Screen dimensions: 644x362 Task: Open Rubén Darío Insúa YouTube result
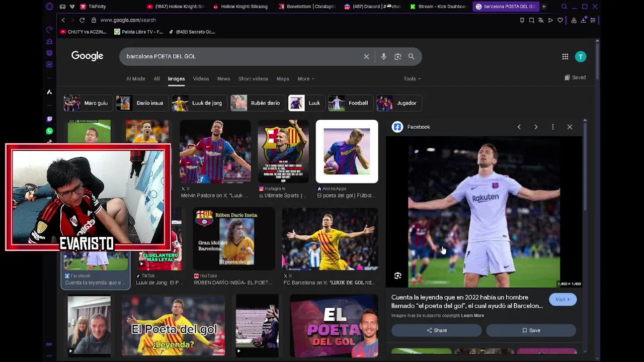pyautogui.click(x=234, y=239)
